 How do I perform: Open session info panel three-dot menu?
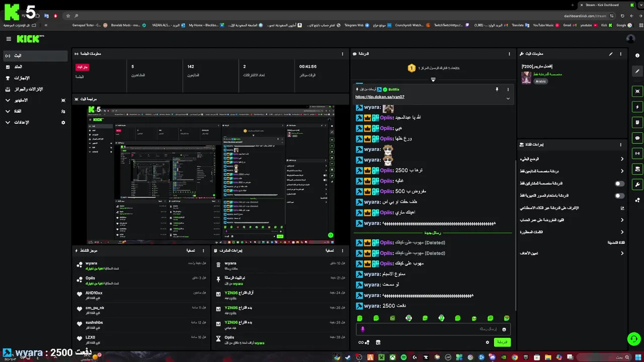pos(343,54)
